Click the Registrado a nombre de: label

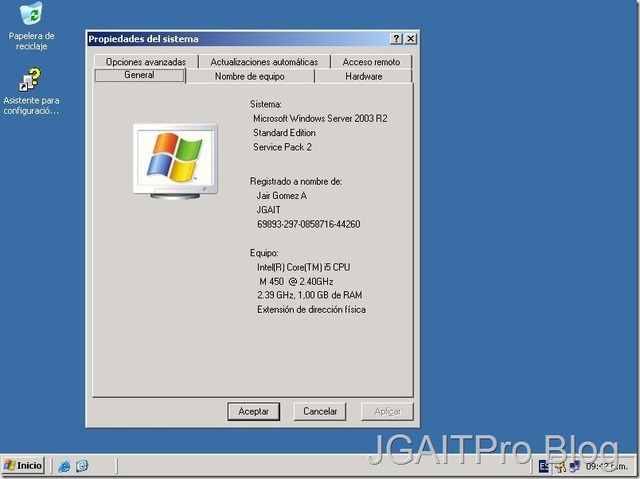tap(296, 182)
